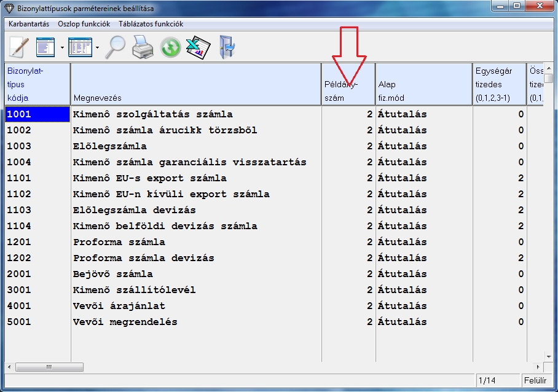The width and height of the screenshot is (558, 392).
Task: Open the Karbantartás menu
Action: [x=29, y=24]
